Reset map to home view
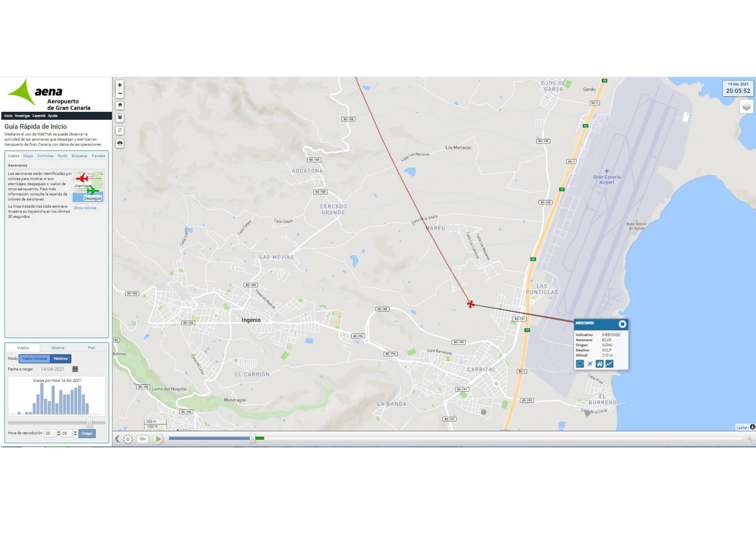756x535 pixels. [x=120, y=105]
